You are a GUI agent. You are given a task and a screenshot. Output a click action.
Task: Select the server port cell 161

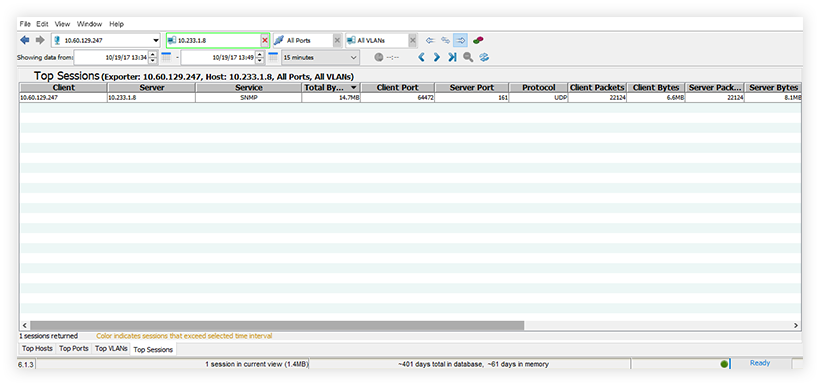click(x=472, y=97)
